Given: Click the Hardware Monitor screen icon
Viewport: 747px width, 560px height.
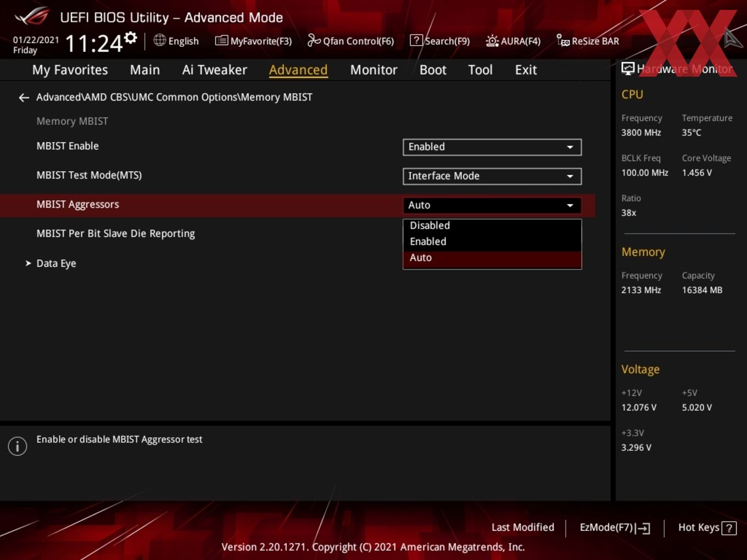Looking at the screenshot, I should point(628,69).
